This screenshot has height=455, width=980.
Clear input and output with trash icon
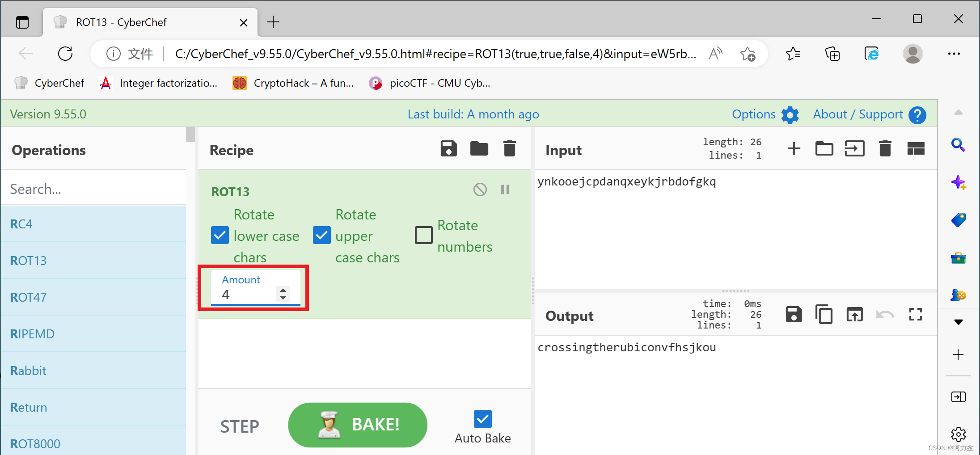pos(885,148)
